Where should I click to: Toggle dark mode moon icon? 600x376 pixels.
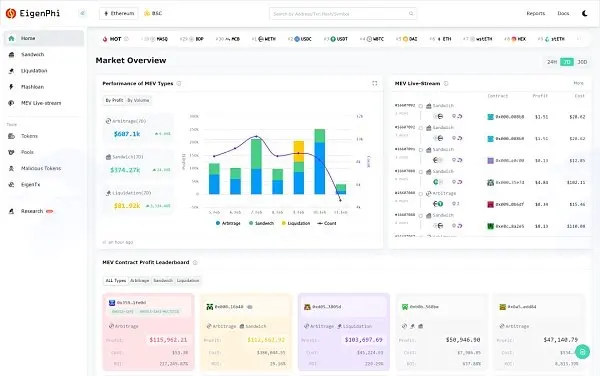[x=585, y=13]
